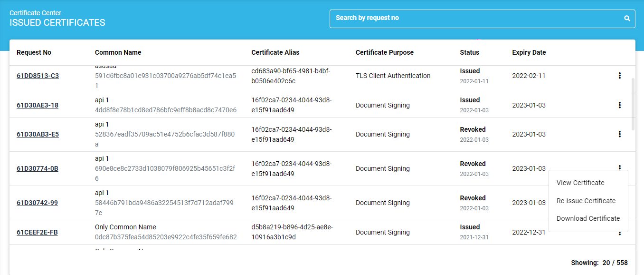Open actions menu for request 61D30AB3-E5
The height and width of the screenshot is (275, 644).
(619, 134)
